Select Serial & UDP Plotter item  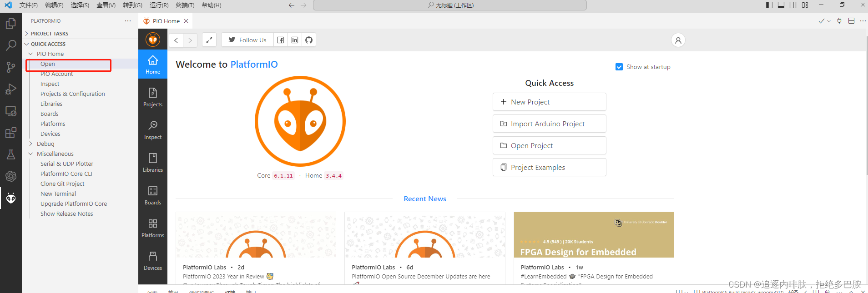[x=67, y=164]
